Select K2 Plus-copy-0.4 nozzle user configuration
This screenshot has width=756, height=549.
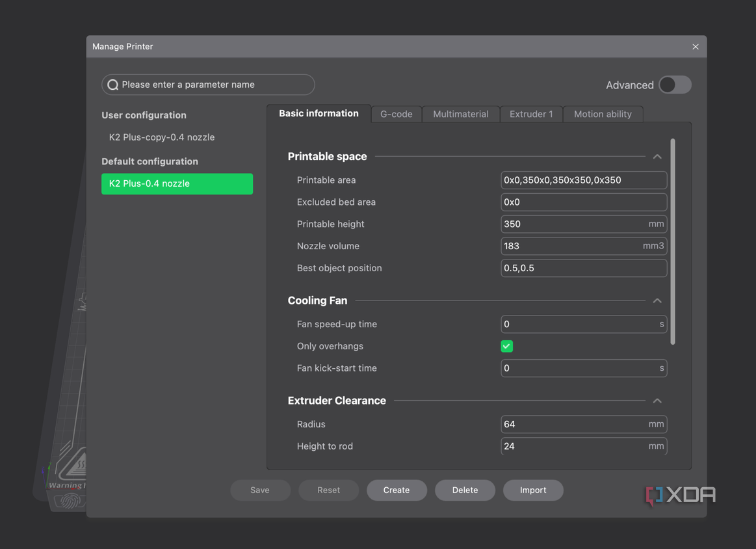[x=161, y=137]
